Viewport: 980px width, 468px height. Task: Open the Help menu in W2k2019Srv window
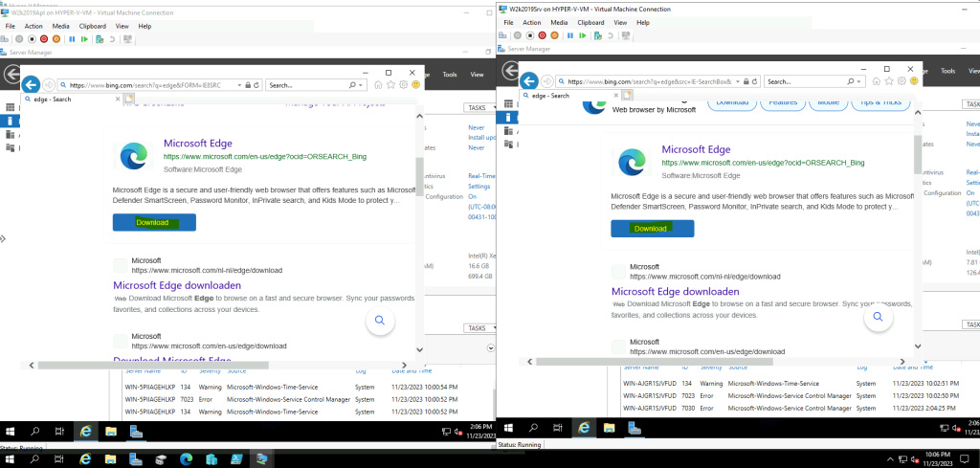[643, 23]
